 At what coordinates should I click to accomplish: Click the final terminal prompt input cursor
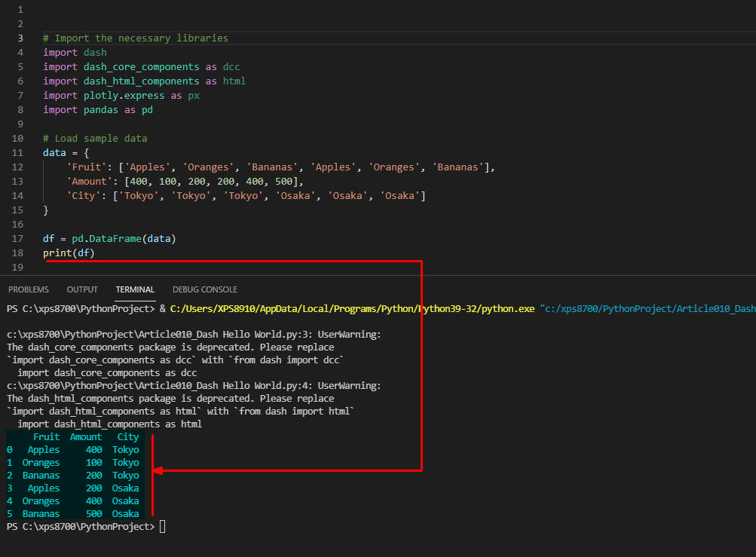[x=163, y=527]
